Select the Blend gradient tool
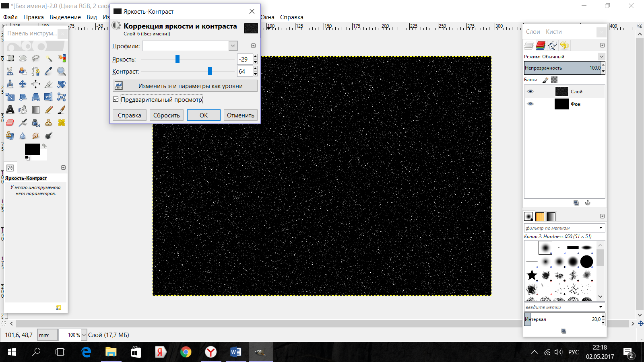Image resolution: width=644 pixels, height=362 pixels. pos(36,110)
